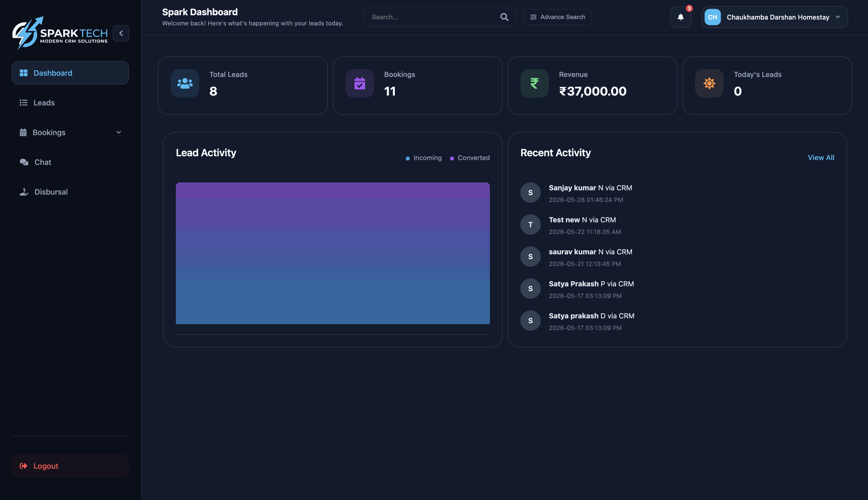Open the Today's Leads card
This screenshot has width=868, height=500.
pyautogui.click(x=767, y=86)
